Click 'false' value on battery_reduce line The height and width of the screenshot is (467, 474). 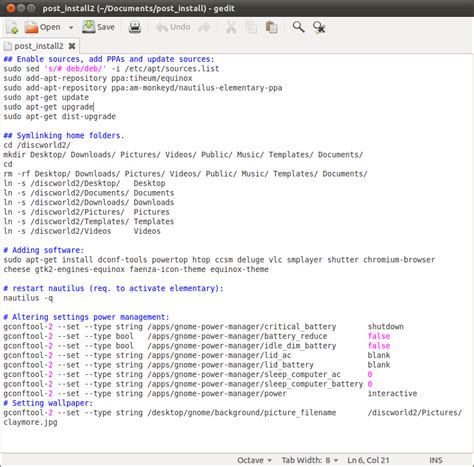coord(379,336)
